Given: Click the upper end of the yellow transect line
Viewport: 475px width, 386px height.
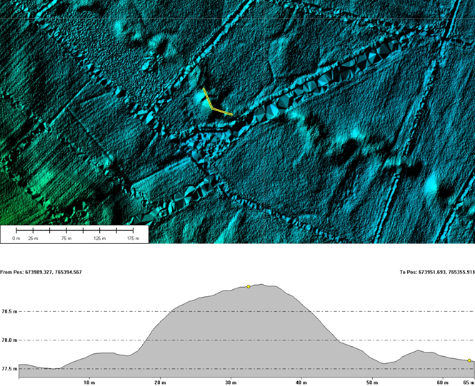Looking at the screenshot, I should click(x=203, y=89).
